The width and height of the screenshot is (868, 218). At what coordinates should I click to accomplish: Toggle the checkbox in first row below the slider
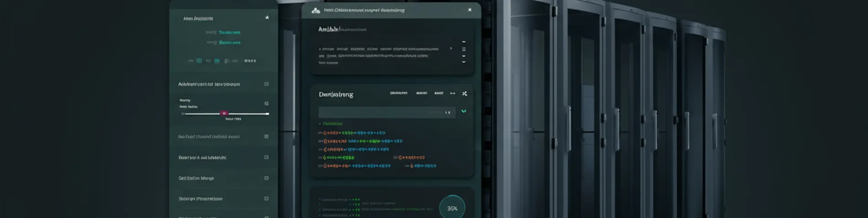267,136
